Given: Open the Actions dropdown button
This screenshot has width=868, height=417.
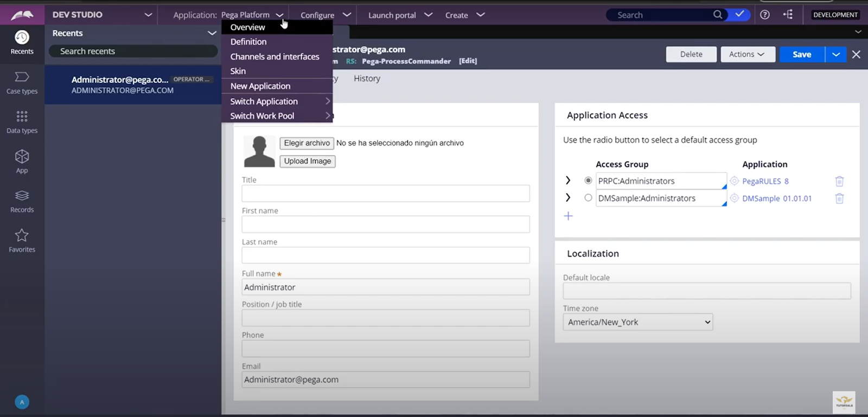Looking at the screenshot, I should click(x=748, y=54).
